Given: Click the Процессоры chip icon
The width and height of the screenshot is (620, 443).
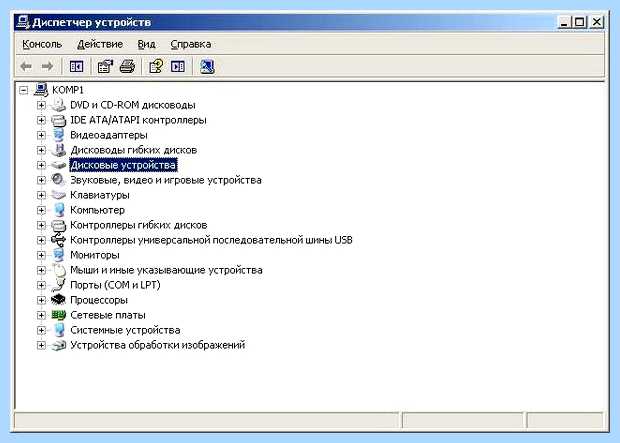Looking at the screenshot, I should (x=59, y=300).
